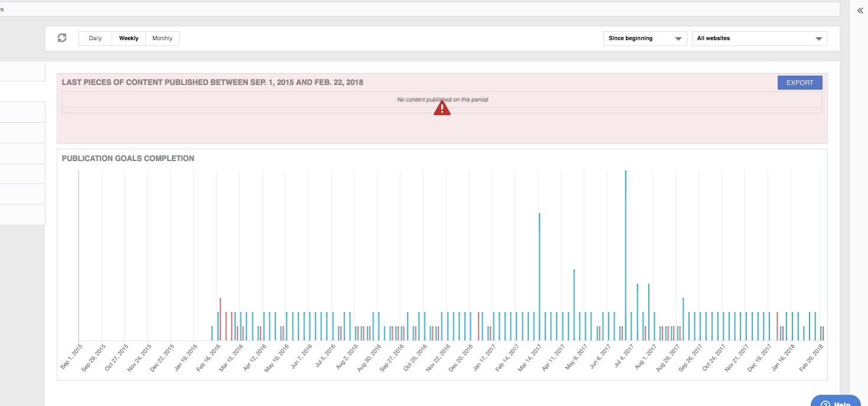This screenshot has height=406, width=868.
Task: Click the 'Oct 24, 2017' axis label
Action: (714, 358)
